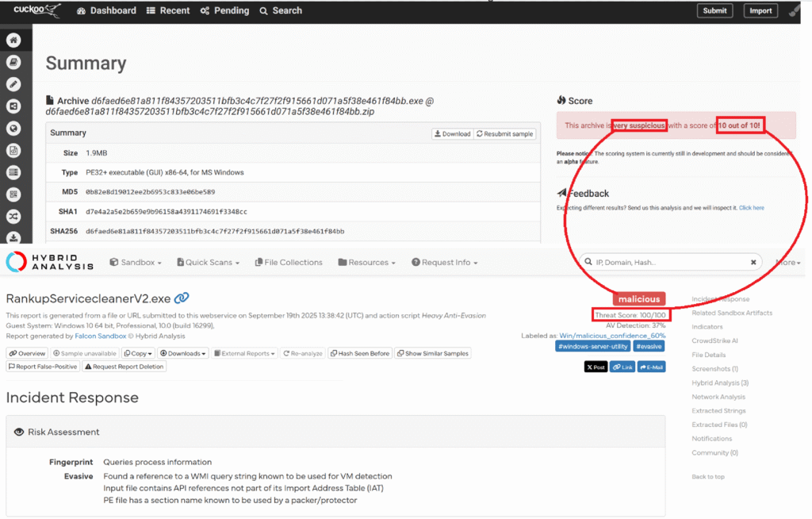812x519 pixels.
Task: Click the shuffle arrows icon in sidebar
Action: coord(13,216)
